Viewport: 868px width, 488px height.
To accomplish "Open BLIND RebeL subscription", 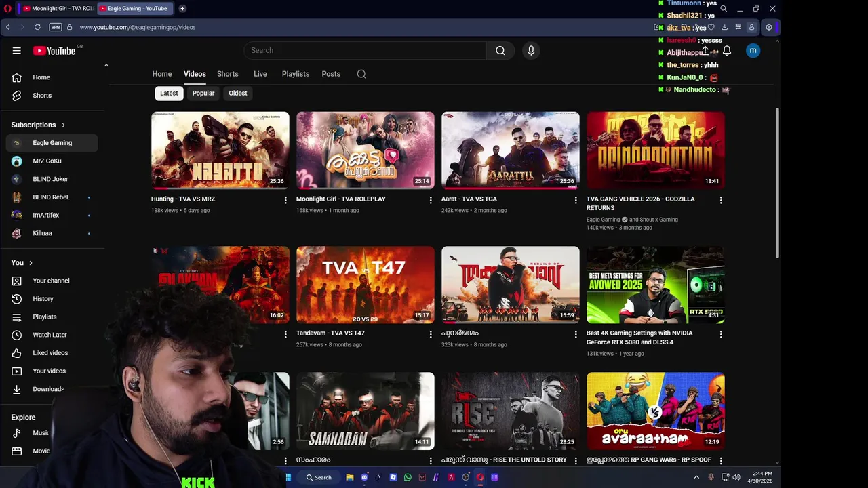I will click(x=52, y=197).
